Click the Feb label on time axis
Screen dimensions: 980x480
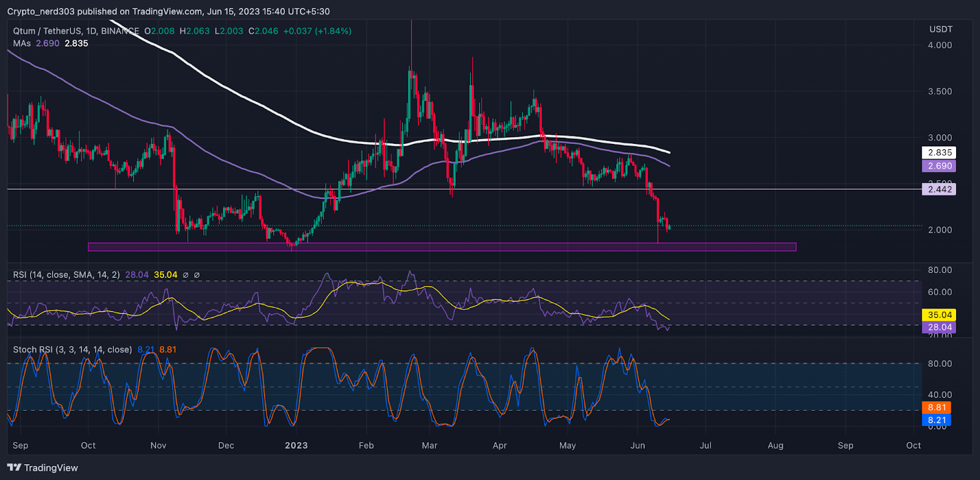click(x=366, y=446)
